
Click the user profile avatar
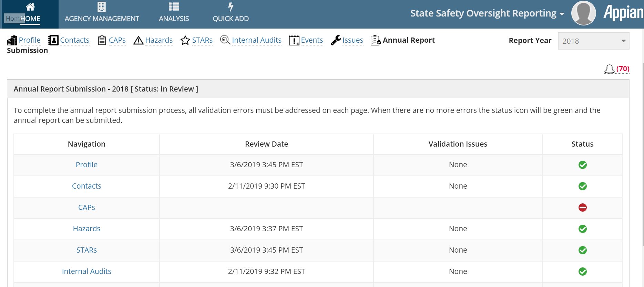[583, 13]
